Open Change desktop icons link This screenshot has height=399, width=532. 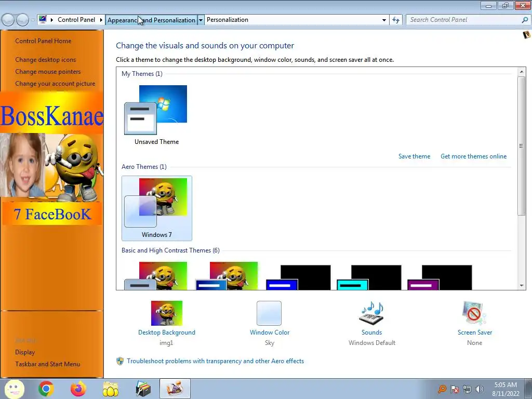pos(46,59)
